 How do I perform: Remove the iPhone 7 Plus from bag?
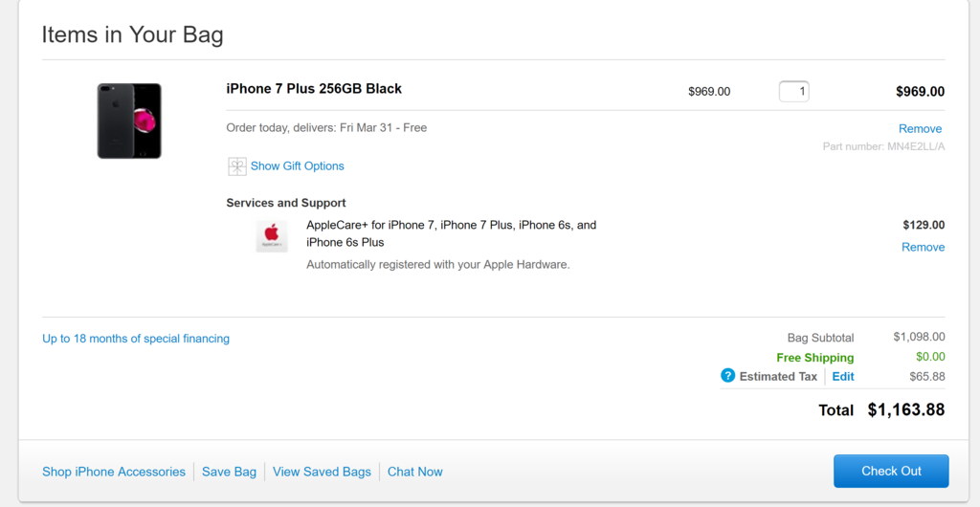(x=920, y=129)
